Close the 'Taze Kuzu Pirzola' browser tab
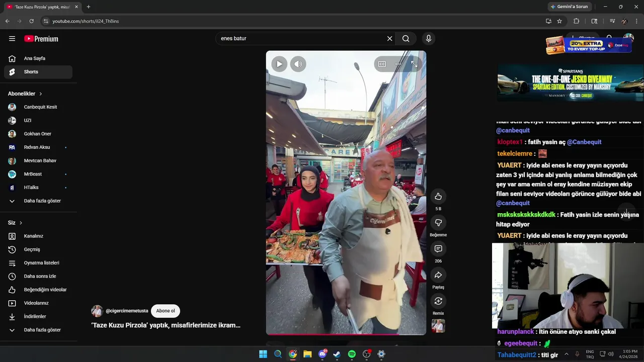This screenshot has width=644, height=362. click(x=76, y=7)
